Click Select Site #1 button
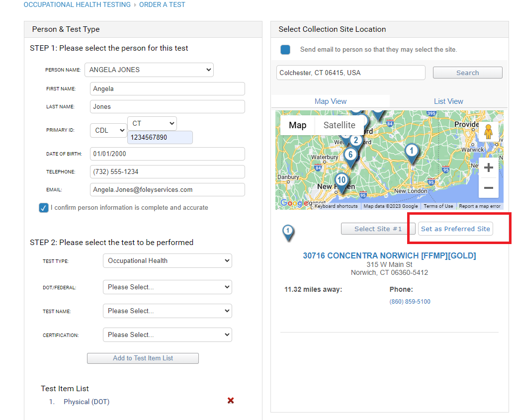This screenshot has width=516, height=420. click(x=378, y=229)
